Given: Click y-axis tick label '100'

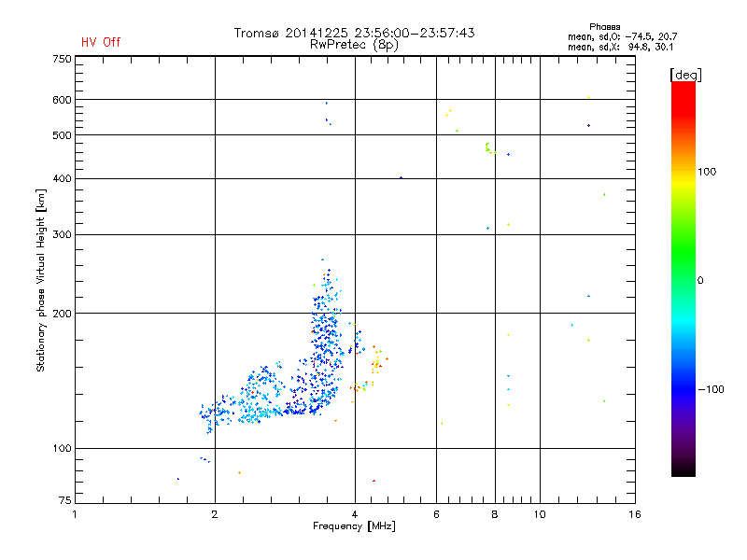Looking at the screenshot, I should tap(63, 449).
